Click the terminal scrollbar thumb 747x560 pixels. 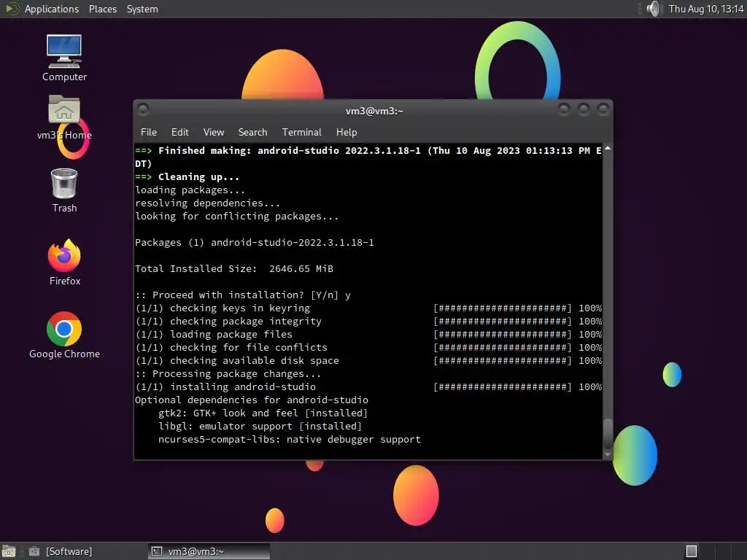click(x=608, y=433)
